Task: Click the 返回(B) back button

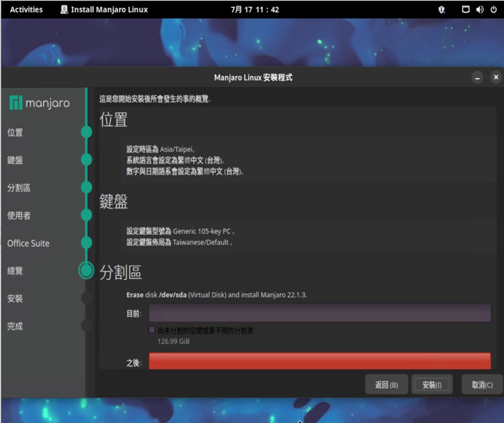Action: tap(386, 384)
